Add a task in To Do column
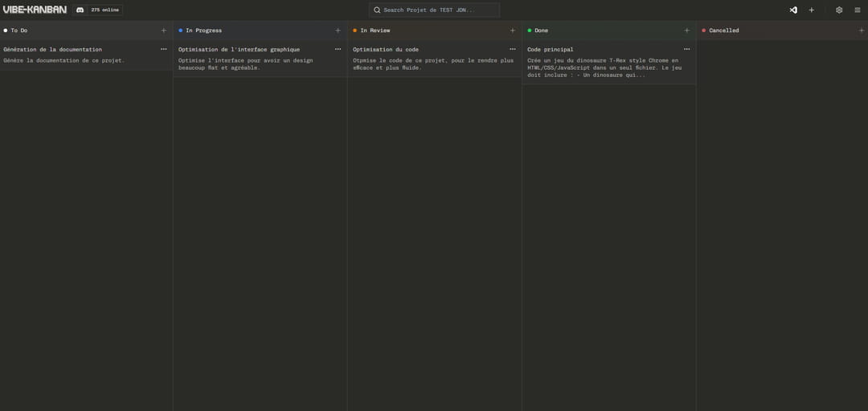 pos(164,31)
